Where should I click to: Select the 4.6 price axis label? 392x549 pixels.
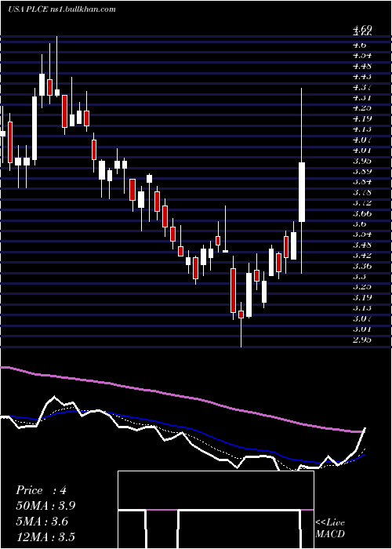tap(359, 45)
